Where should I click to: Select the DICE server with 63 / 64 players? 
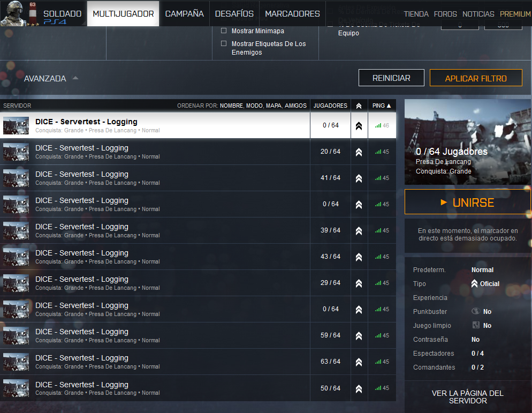click(198, 362)
